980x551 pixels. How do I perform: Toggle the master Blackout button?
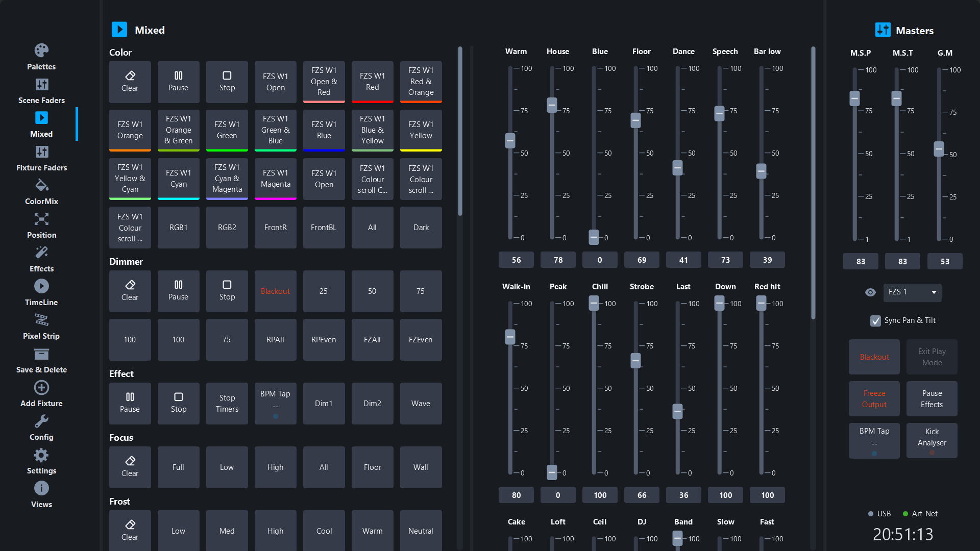874,357
